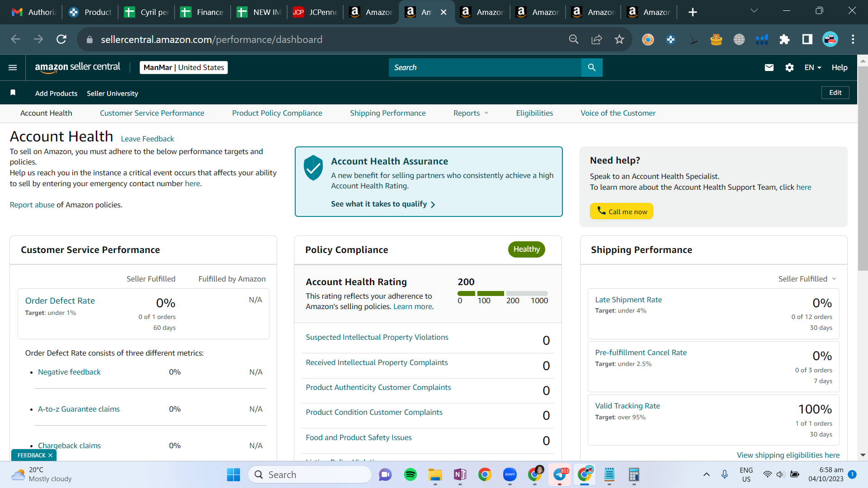
Task: Open the Help link in header
Action: coord(840,68)
